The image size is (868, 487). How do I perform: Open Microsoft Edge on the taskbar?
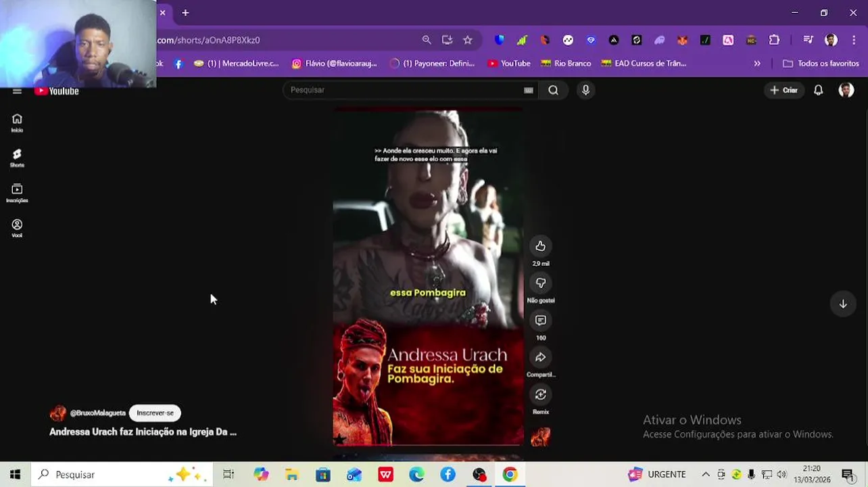416,475
